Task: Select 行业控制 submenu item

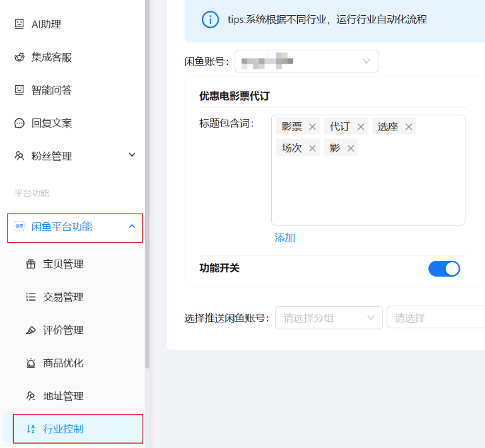Action: click(x=73, y=429)
